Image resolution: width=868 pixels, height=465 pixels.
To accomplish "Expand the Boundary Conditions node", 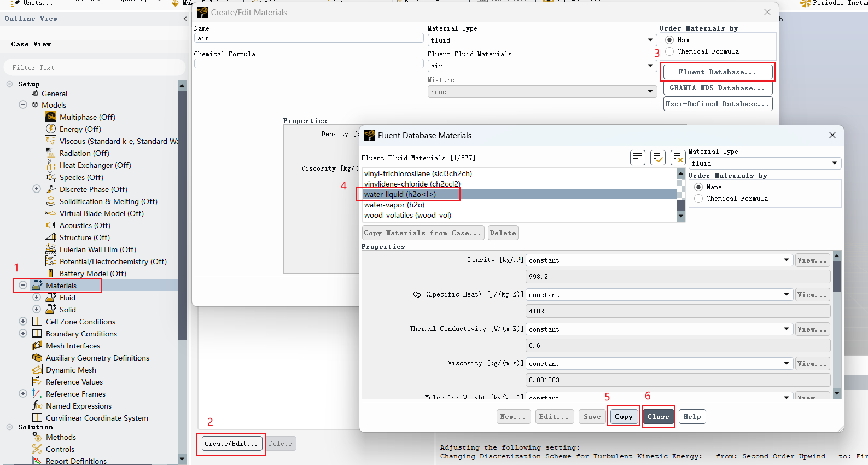I will tap(23, 333).
